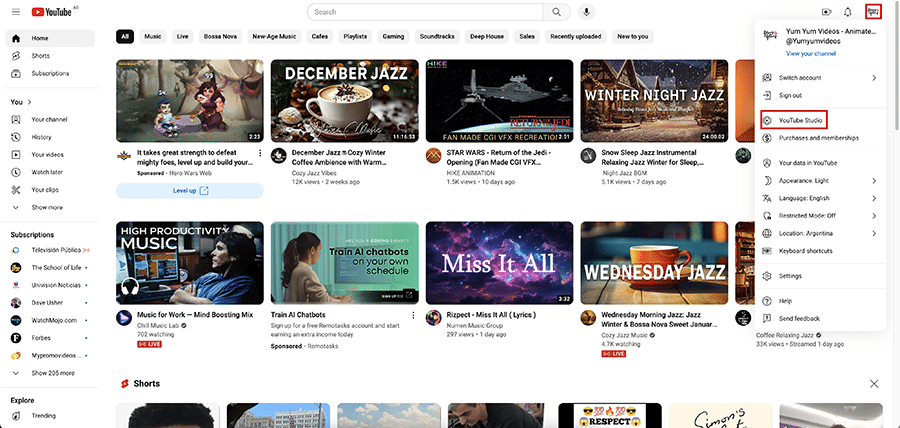The width and height of the screenshot is (900, 428).
Task: Play the Wednesday Jazz thumbnail
Action: click(654, 263)
